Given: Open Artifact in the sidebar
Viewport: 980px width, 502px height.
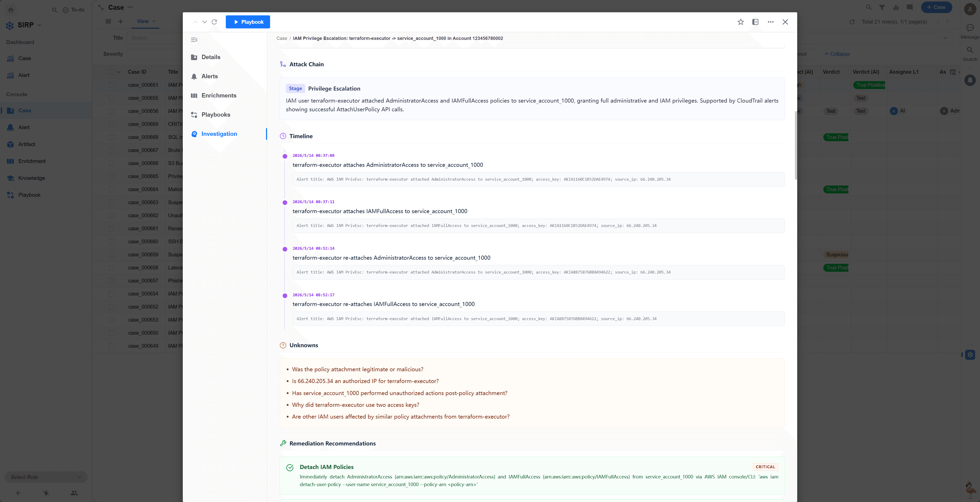Looking at the screenshot, I should pyautogui.click(x=27, y=144).
